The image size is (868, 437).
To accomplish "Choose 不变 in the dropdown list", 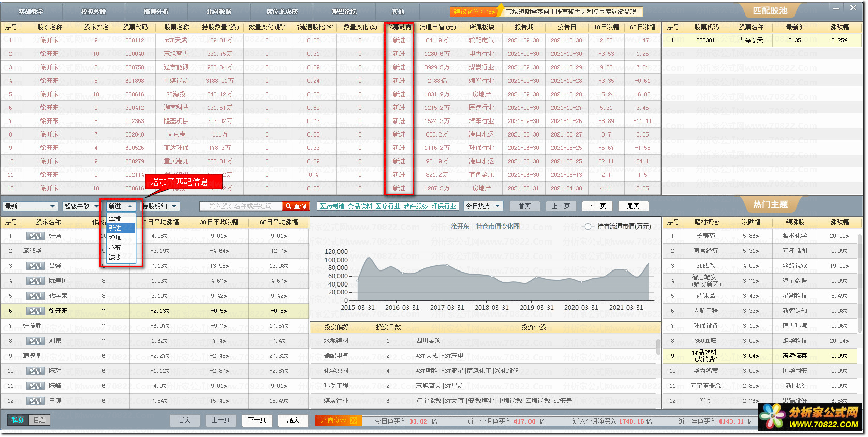I will click(x=121, y=248).
